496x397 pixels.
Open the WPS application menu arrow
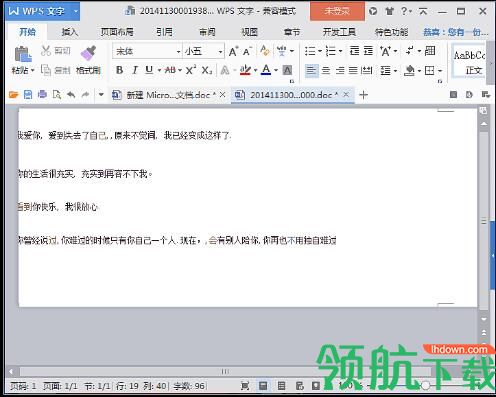click(x=76, y=11)
